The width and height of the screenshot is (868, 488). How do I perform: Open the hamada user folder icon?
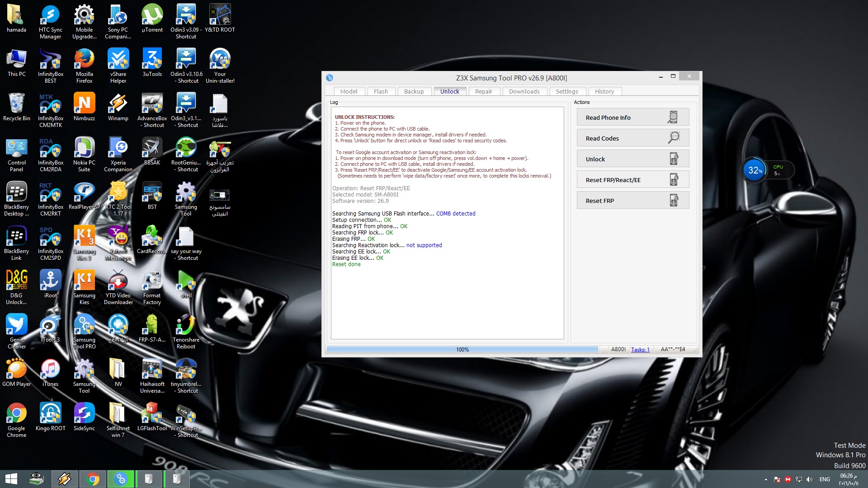(x=16, y=19)
